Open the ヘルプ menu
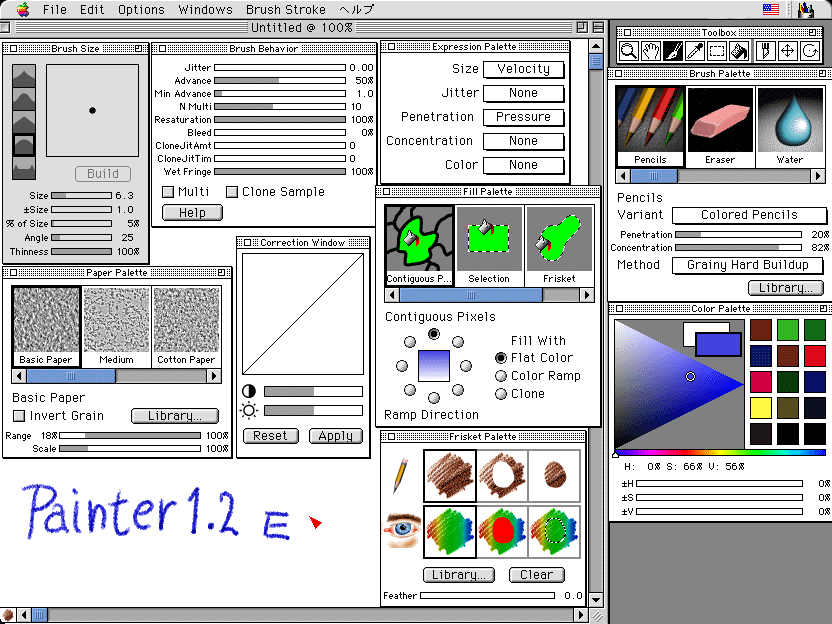Viewport: 832px width, 624px height. tap(356, 10)
